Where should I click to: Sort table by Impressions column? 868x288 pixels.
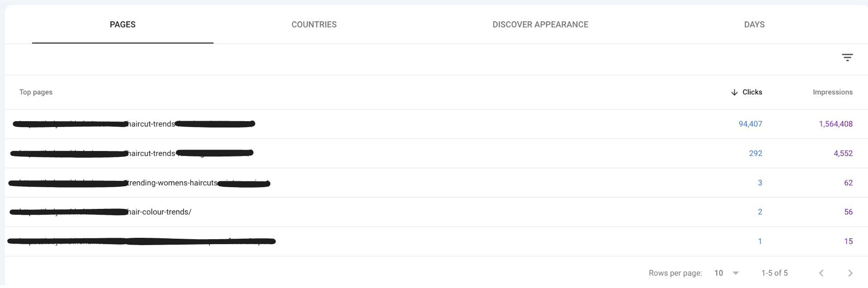point(832,92)
